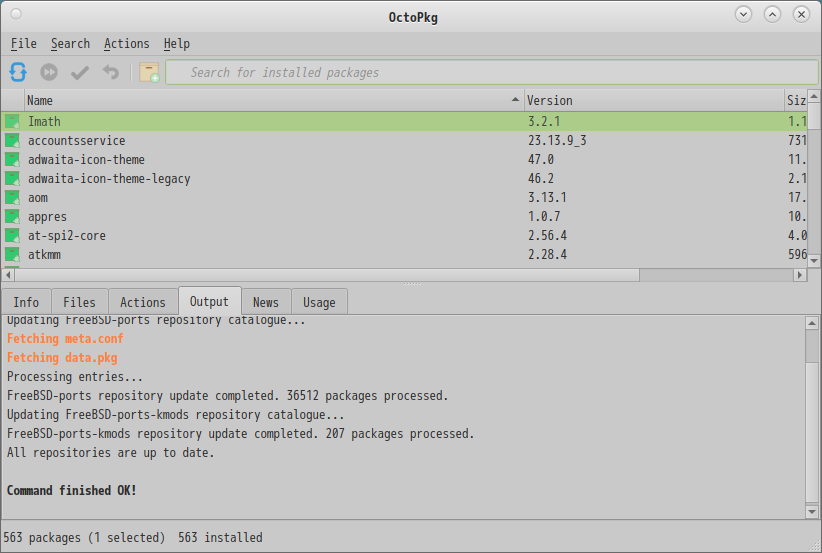Select the at-spi2-core package row
The width and height of the screenshot is (822, 553).
(x=404, y=235)
